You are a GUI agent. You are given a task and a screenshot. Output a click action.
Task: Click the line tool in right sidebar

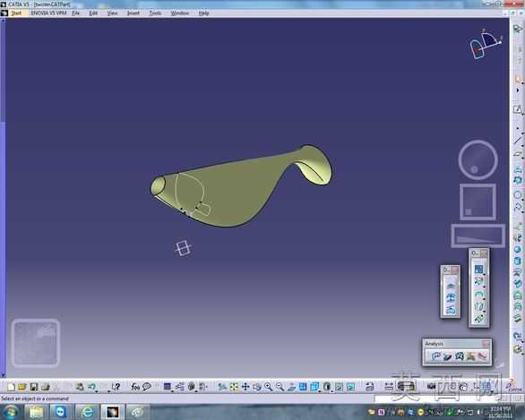tap(518, 141)
